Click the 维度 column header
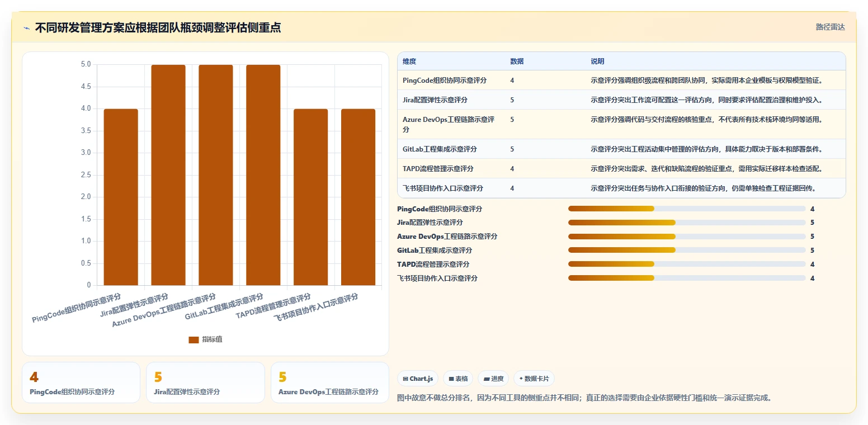 (x=409, y=62)
